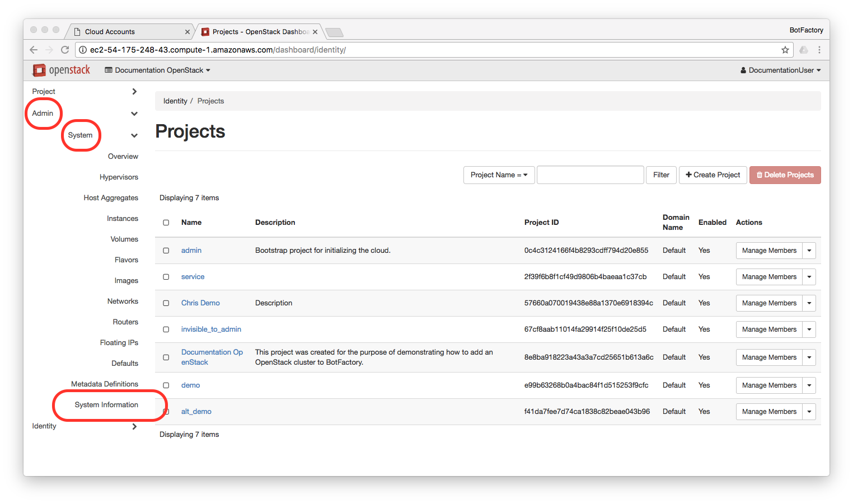Select the invisible_to_admin checkbox
The width and height of the screenshot is (853, 504).
pyautogui.click(x=166, y=329)
